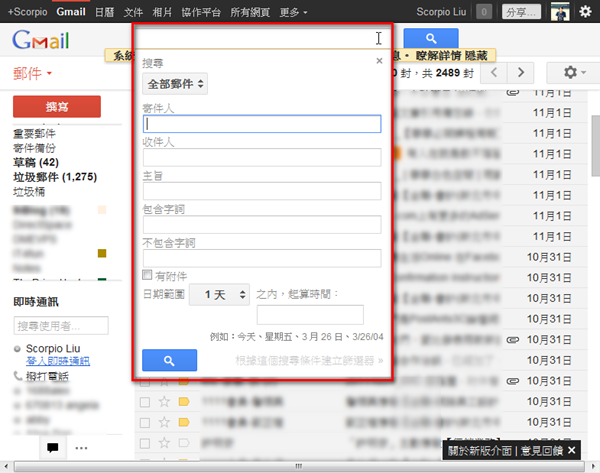Click the horizontal scrollbar thumb
This screenshot has width=600, height=473.
tap(299, 466)
